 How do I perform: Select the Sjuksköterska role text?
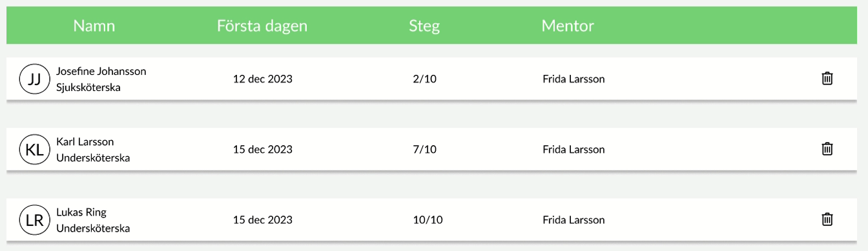pos(88,87)
